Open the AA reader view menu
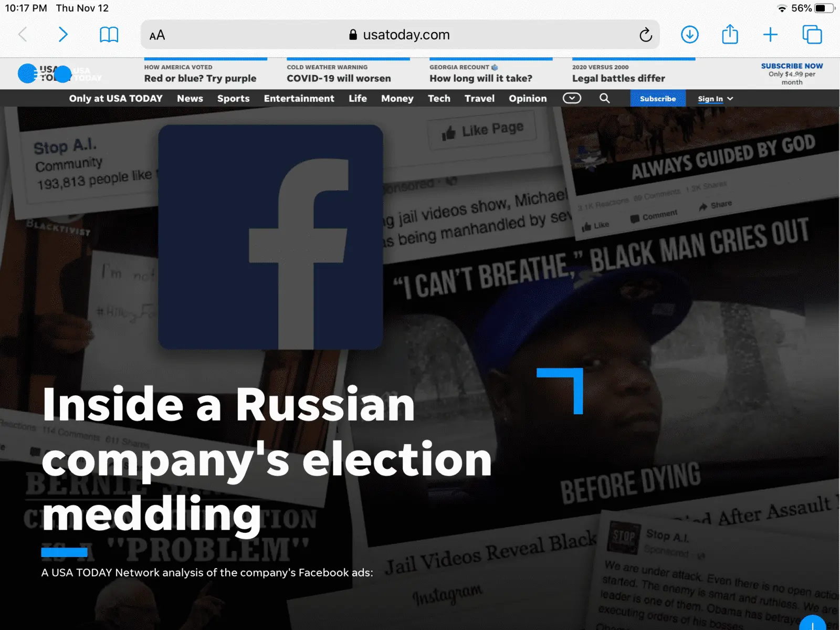The width and height of the screenshot is (840, 630). pyautogui.click(x=157, y=35)
